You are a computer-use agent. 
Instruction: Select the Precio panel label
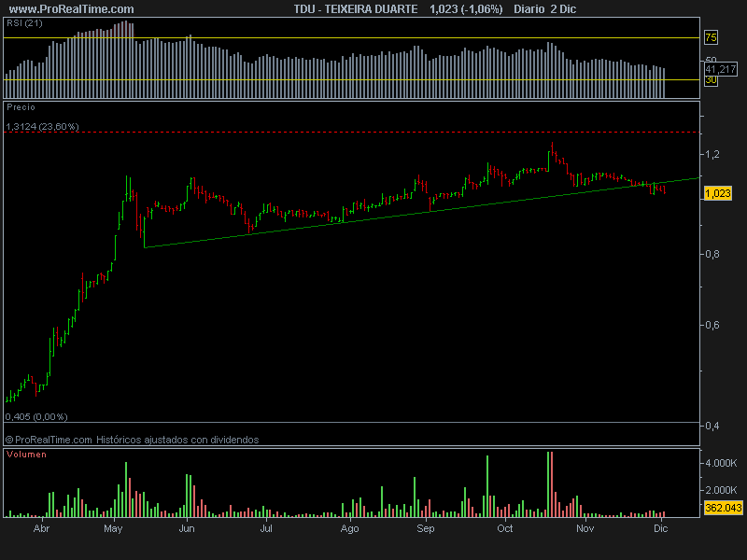[21, 107]
